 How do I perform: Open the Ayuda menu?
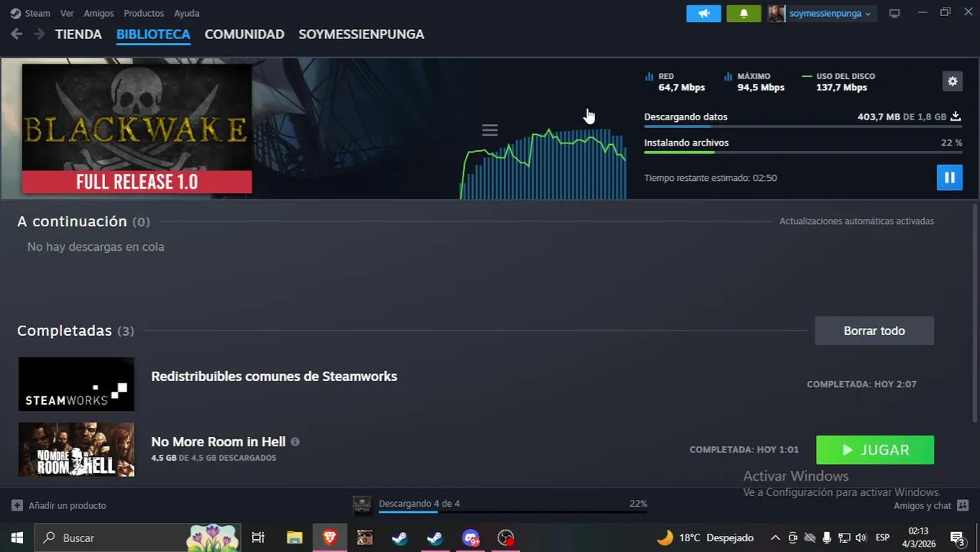coord(186,13)
